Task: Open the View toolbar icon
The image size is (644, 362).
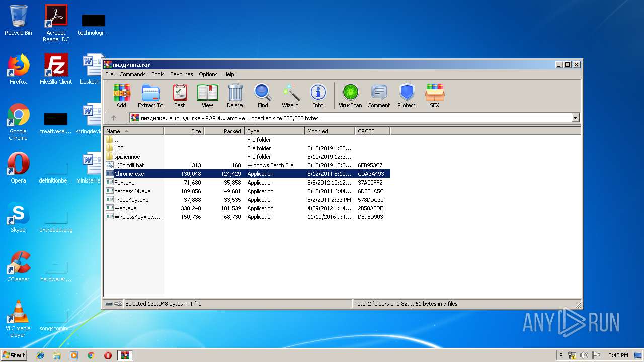Action: pos(207,96)
